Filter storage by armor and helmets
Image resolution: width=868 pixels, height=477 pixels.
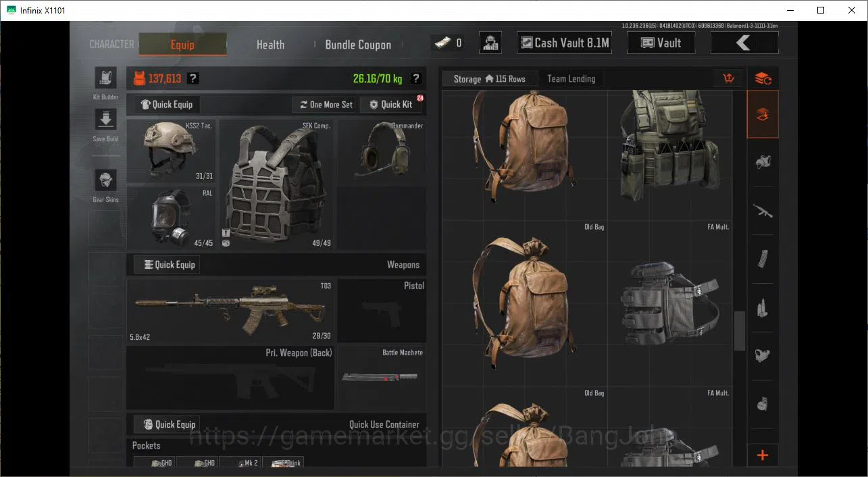pos(763,162)
